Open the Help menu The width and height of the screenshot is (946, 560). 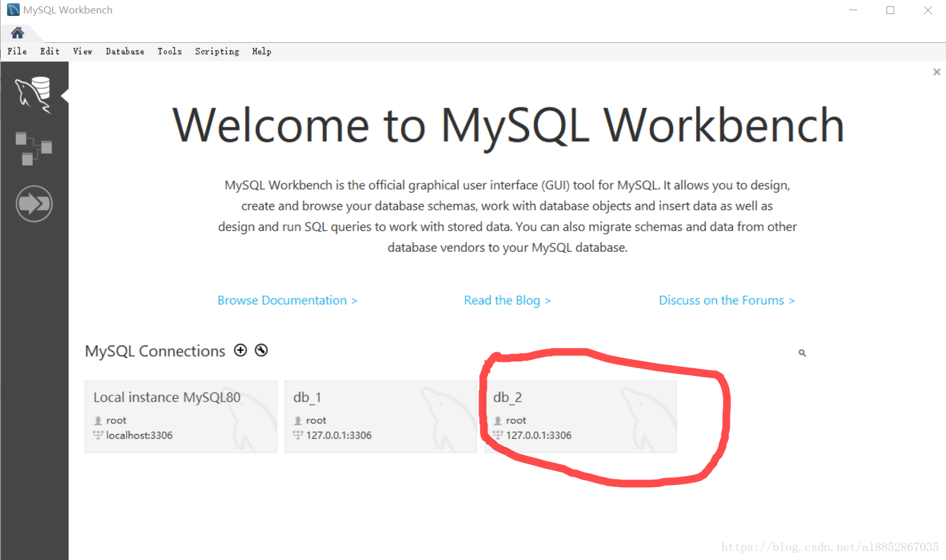click(262, 51)
